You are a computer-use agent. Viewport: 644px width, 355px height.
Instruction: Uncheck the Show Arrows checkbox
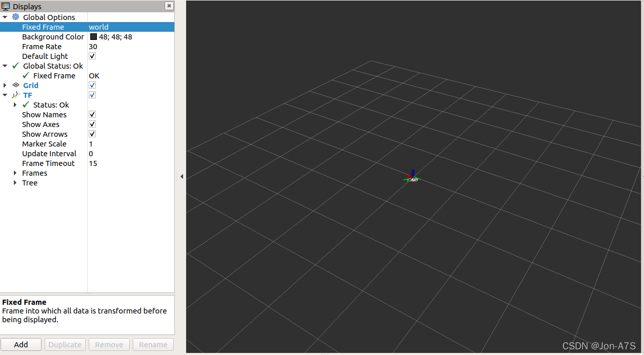(92, 134)
